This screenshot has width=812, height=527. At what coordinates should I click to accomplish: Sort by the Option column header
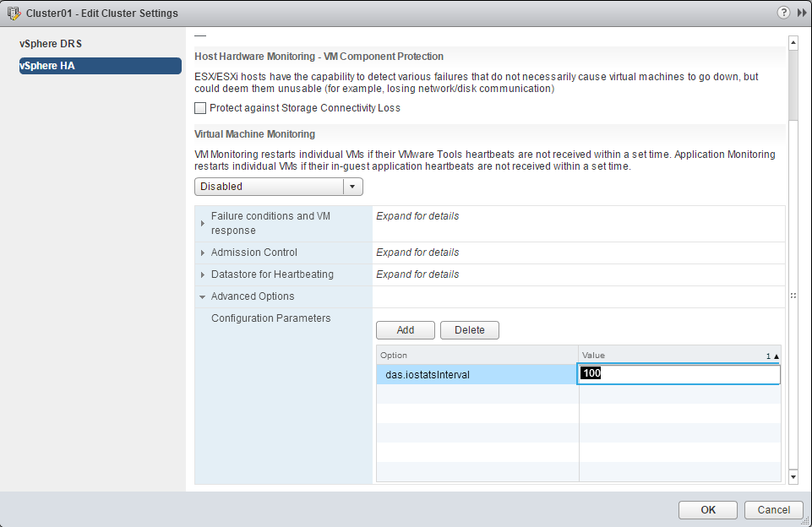click(x=477, y=355)
